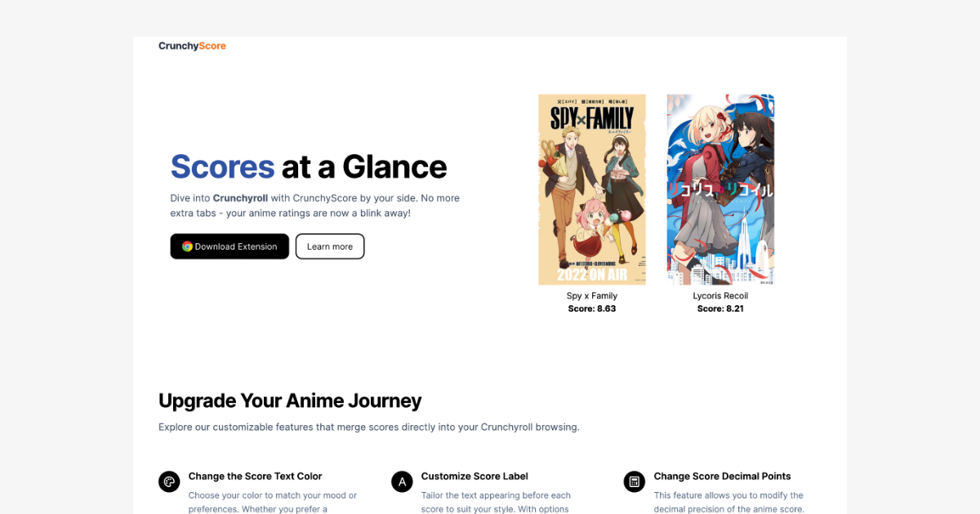Click the Score: 8.63 label
Viewport: 980px width, 514px height.
click(x=592, y=309)
